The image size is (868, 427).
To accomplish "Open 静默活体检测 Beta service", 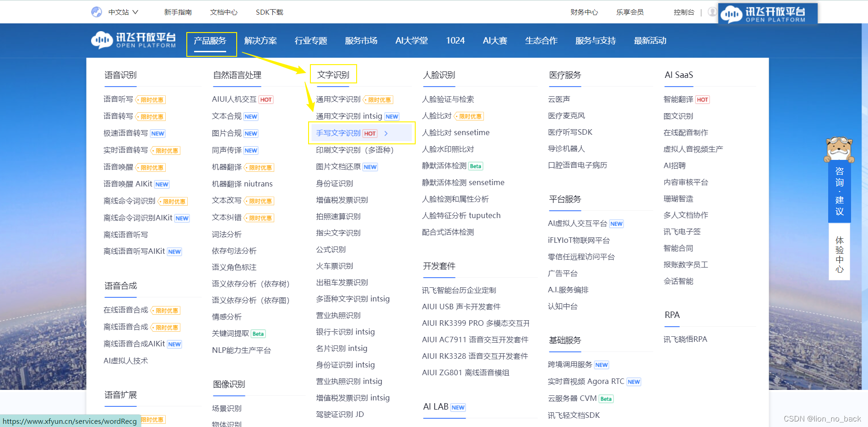I will click(x=444, y=165).
